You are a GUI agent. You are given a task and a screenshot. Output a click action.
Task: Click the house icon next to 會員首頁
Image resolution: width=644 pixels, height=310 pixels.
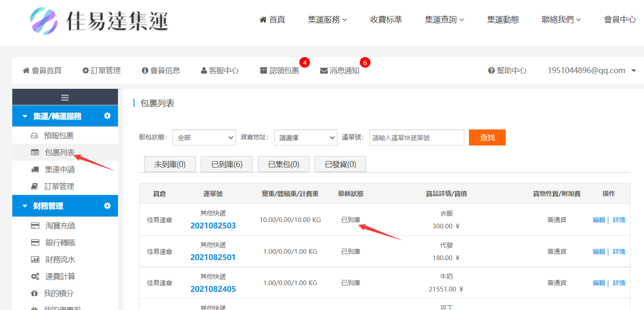coord(26,71)
